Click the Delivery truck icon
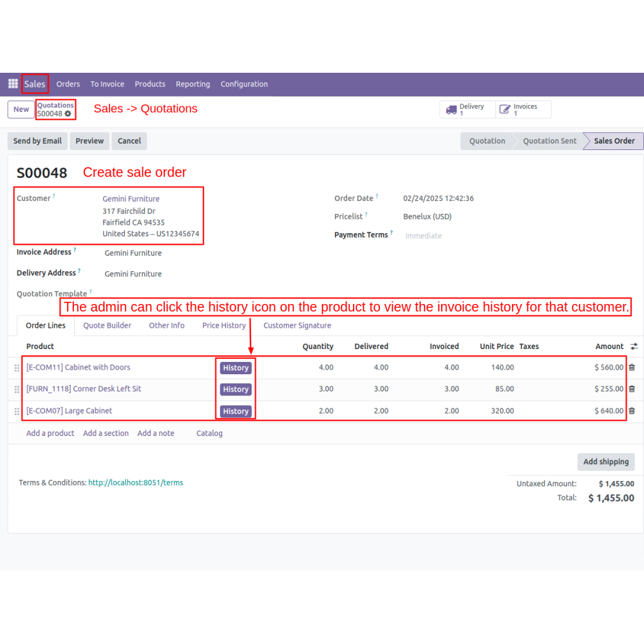 click(451, 109)
